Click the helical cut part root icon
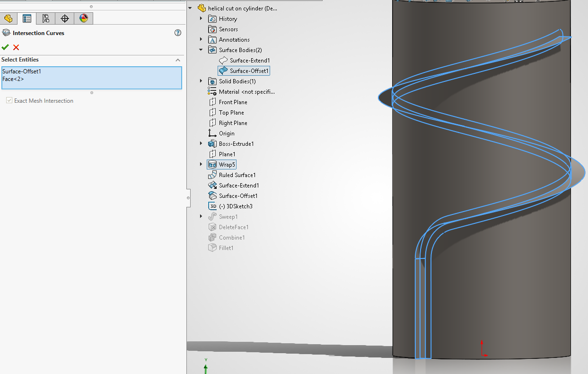This screenshot has width=588, height=374. (x=202, y=8)
